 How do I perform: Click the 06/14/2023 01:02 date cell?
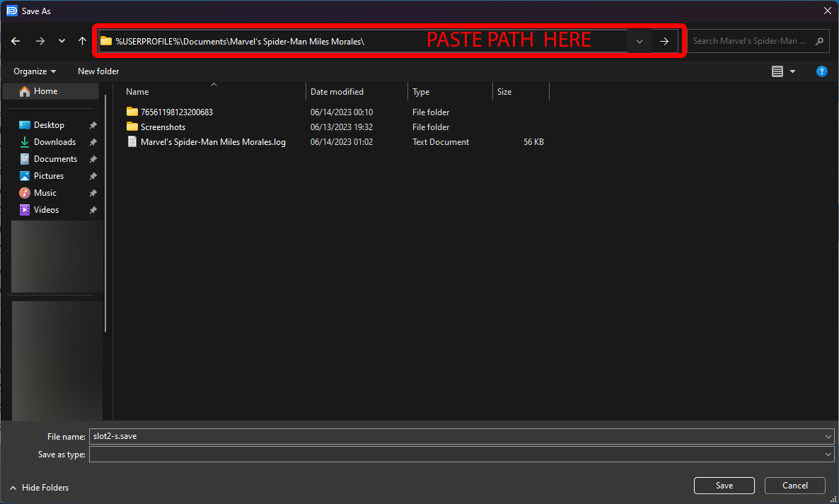342,142
